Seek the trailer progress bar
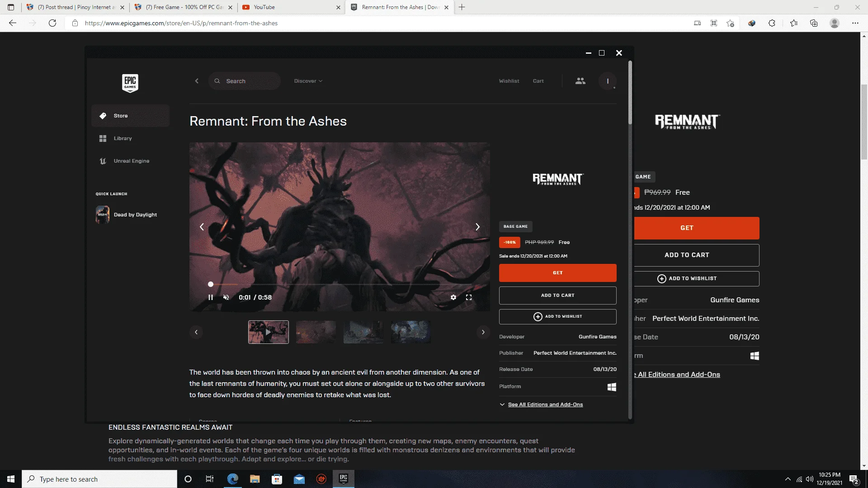The image size is (868, 488). pyautogui.click(x=340, y=284)
